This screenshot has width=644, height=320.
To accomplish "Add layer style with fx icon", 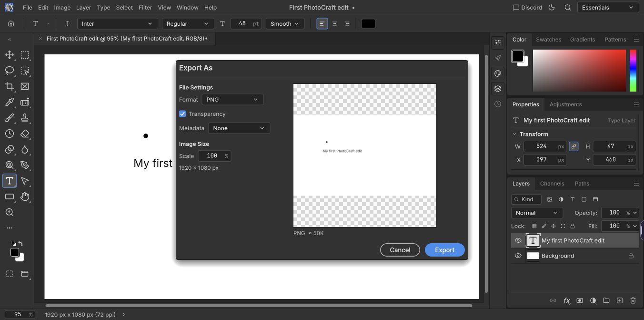I will pos(567,300).
